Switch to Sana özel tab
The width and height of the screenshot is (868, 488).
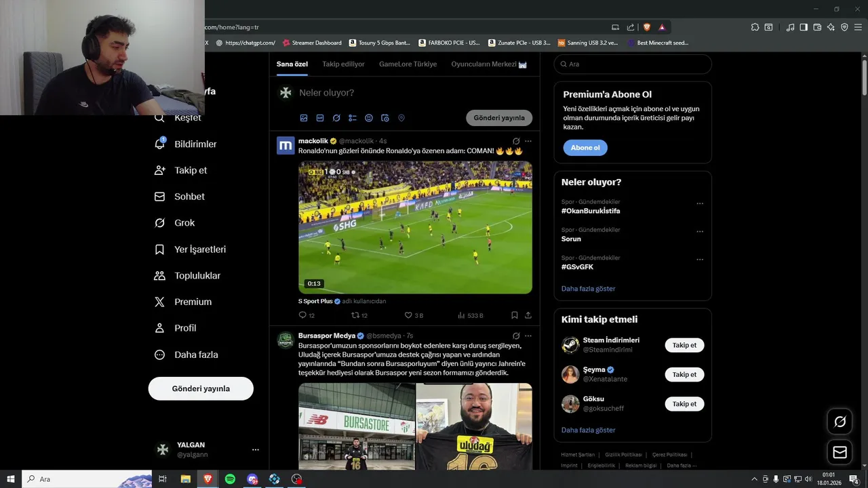[292, 64]
